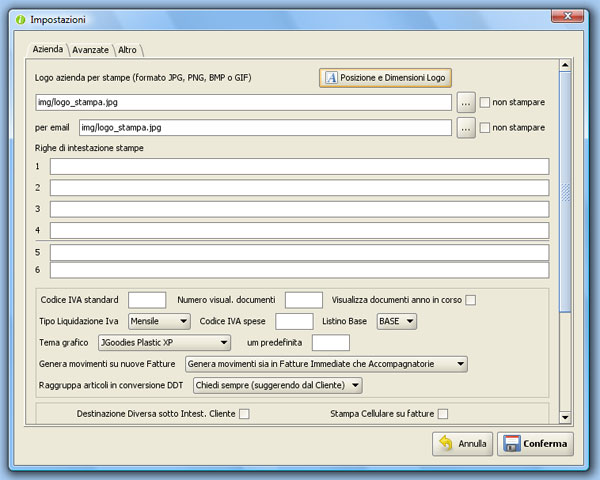Screen dimensions: 600x480
Task: Enable Destinazione Diversa sotto Intest. Cliente
Action: (x=243, y=414)
